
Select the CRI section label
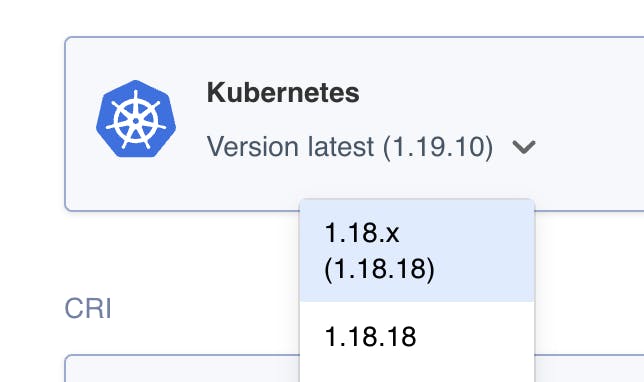(x=88, y=308)
